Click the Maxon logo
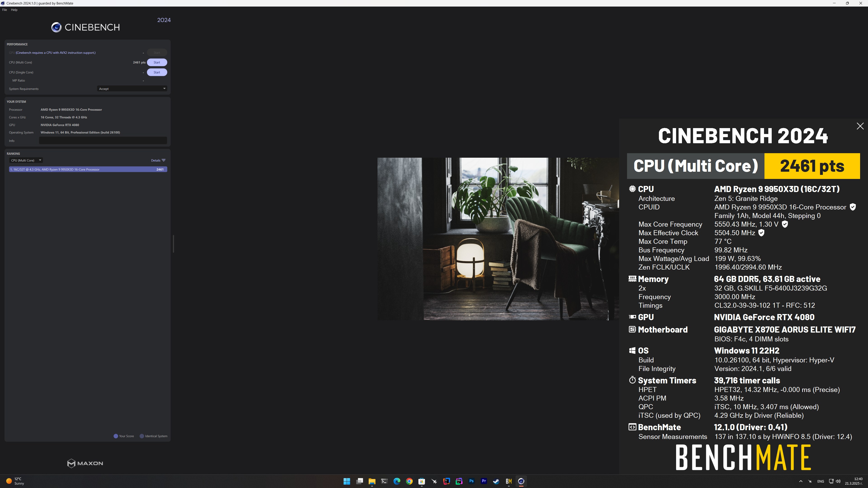 85,463
